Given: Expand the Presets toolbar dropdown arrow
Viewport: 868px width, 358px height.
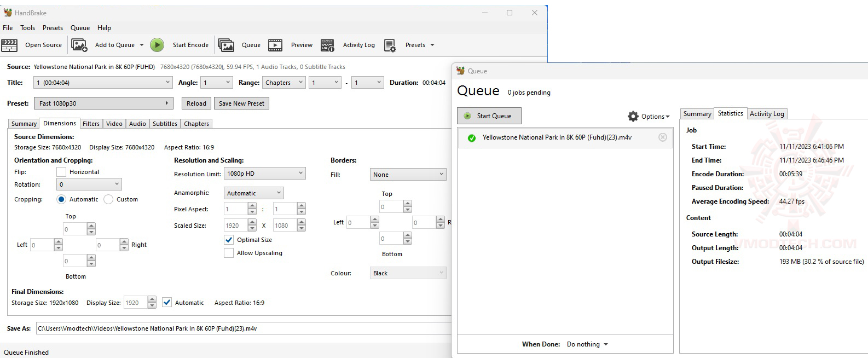Looking at the screenshot, I should tap(432, 45).
